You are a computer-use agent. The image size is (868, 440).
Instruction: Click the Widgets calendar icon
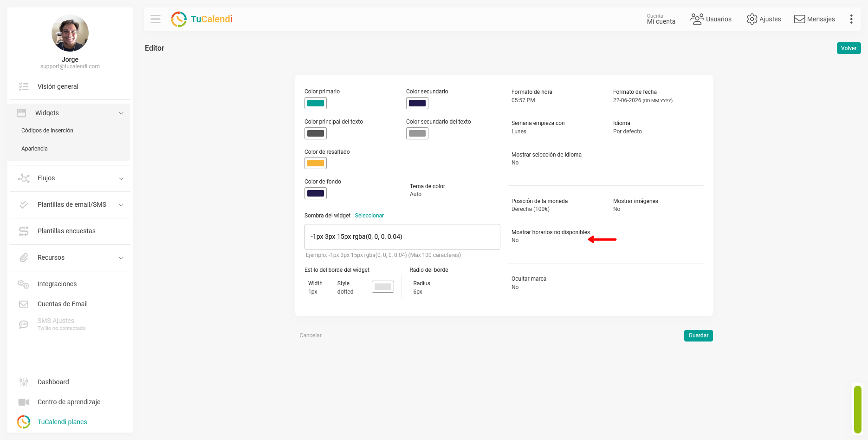(x=21, y=113)
